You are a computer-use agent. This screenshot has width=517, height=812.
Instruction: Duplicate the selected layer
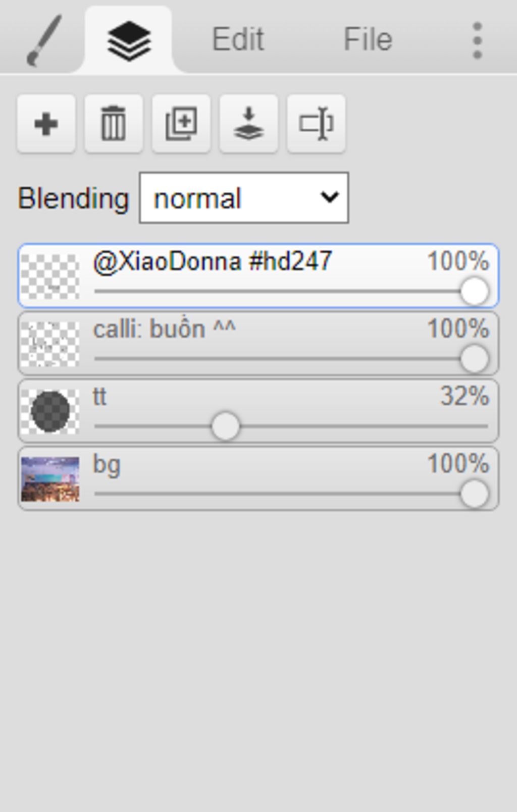point(181,124)
